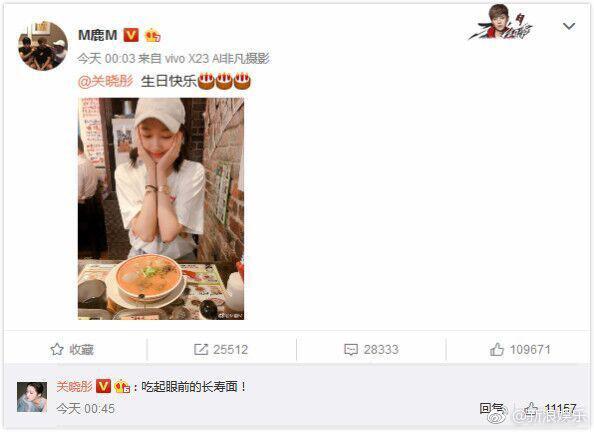594x432 pixels.
Task: Click the comment bubble icon
Action: [351, 349]
